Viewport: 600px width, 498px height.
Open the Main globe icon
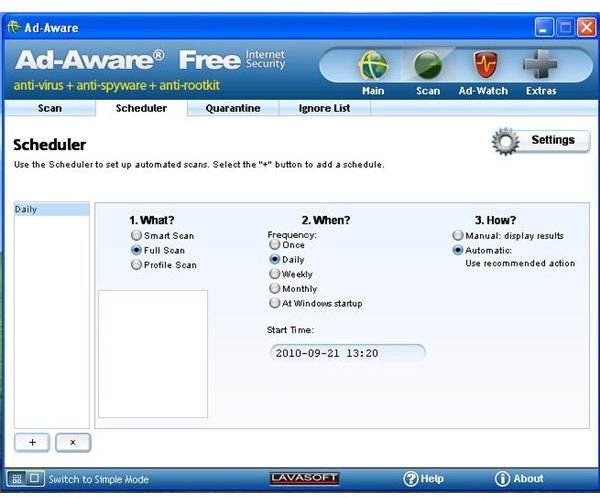373,65
